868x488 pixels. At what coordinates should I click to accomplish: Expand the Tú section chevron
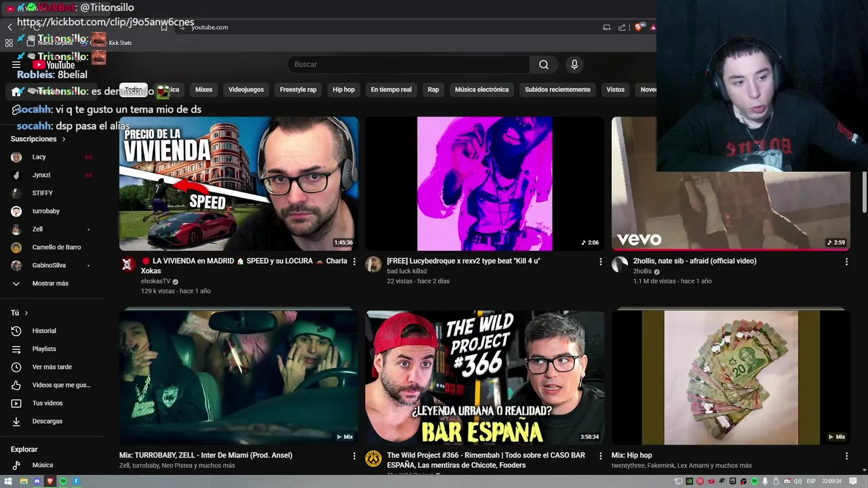tap(26, 313)
